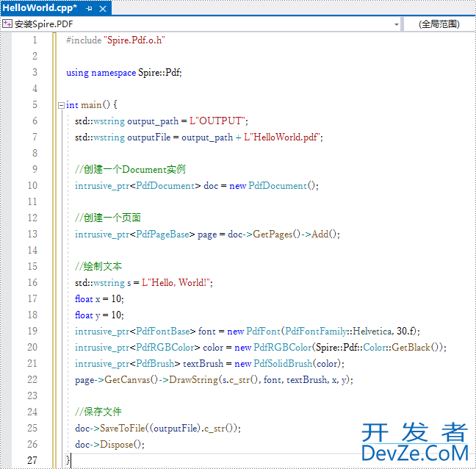476x469 pixels.
Task: Click 'GetPages()' on line 13
Action: click(x=276, y=234)
